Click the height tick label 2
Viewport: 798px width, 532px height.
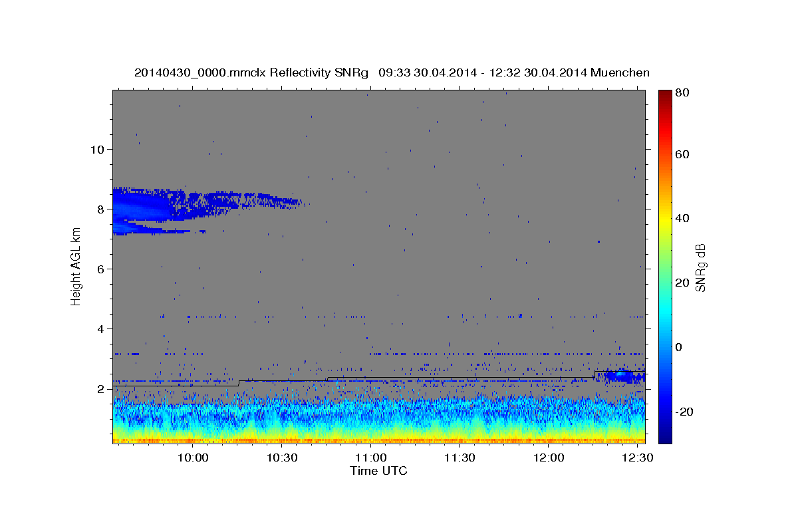tap(100, 389)
